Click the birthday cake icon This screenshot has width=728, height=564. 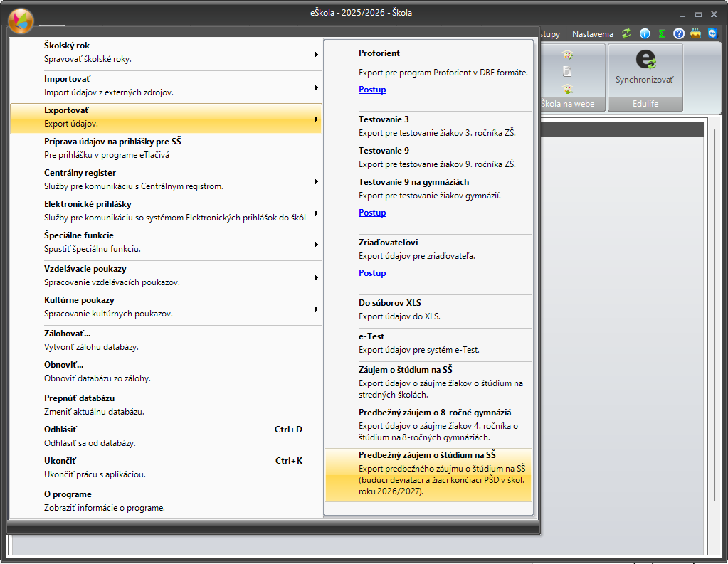coord(695,33)
